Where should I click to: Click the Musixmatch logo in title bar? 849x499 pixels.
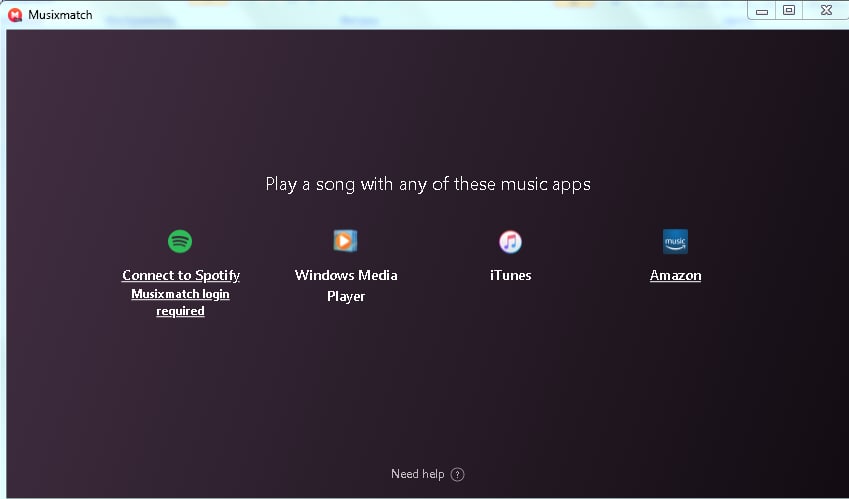coord(15,15)
